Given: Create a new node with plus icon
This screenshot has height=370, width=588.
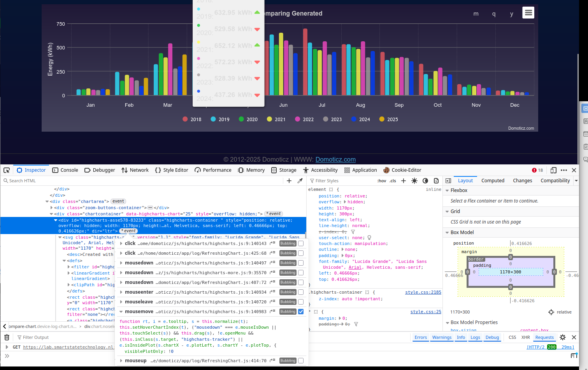Looking at the screenshot, I should pyautogui.click(x=289, y=181).
